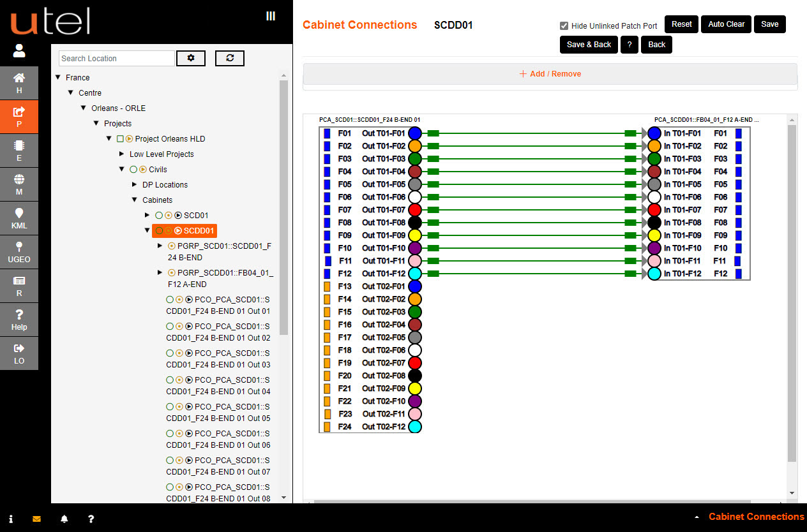The height and width of the screenshot is (532, 807).
Task: Expand the Low Level Projects node
Action: (x=122, y=154)
